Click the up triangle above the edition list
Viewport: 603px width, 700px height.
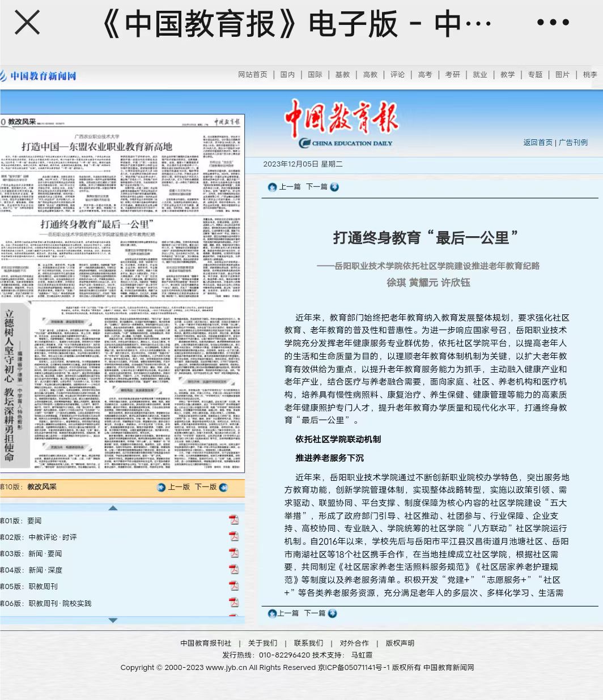point(113,508)
